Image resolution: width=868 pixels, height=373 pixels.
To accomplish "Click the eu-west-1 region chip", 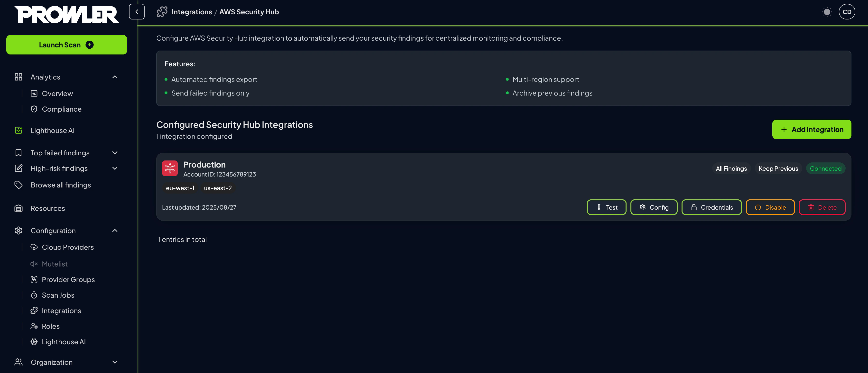I will click(x=180, y=188).
